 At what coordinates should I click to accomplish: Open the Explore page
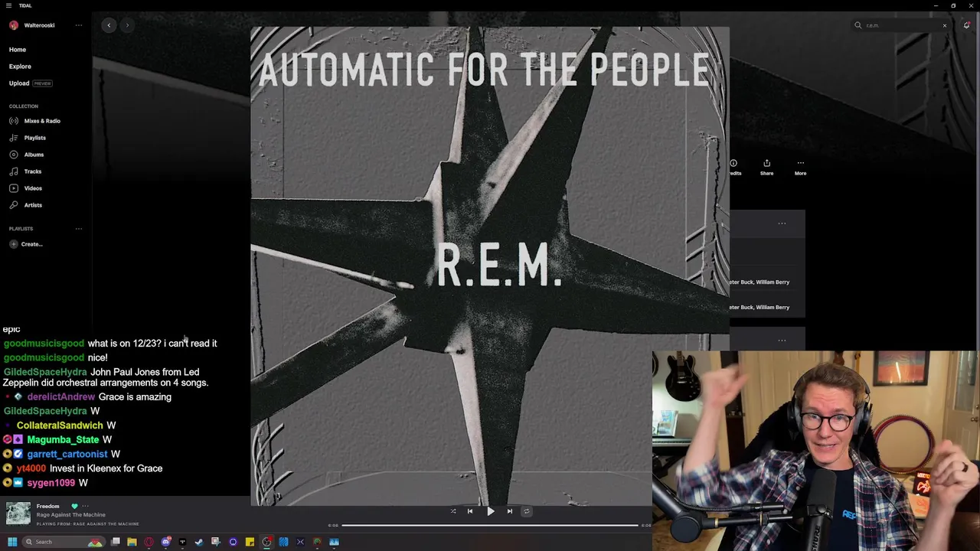20,67
